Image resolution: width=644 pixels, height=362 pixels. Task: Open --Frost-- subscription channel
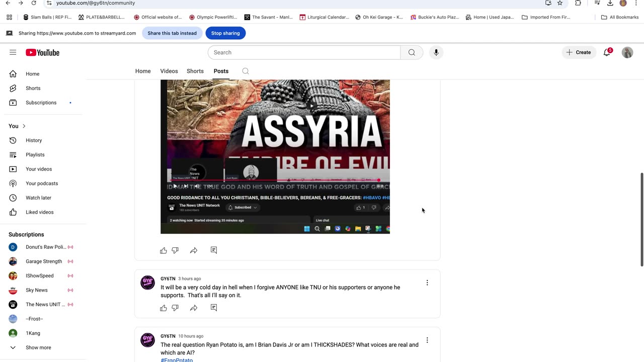pos(43,319)
